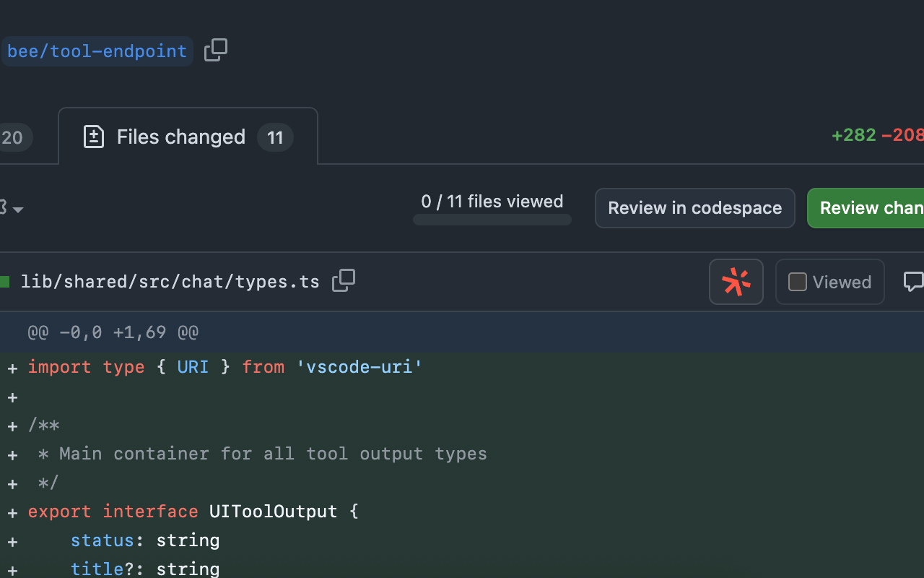Toggle the Viewed checkbox square
Screen dimensions: 924x578
click(797, 282)
